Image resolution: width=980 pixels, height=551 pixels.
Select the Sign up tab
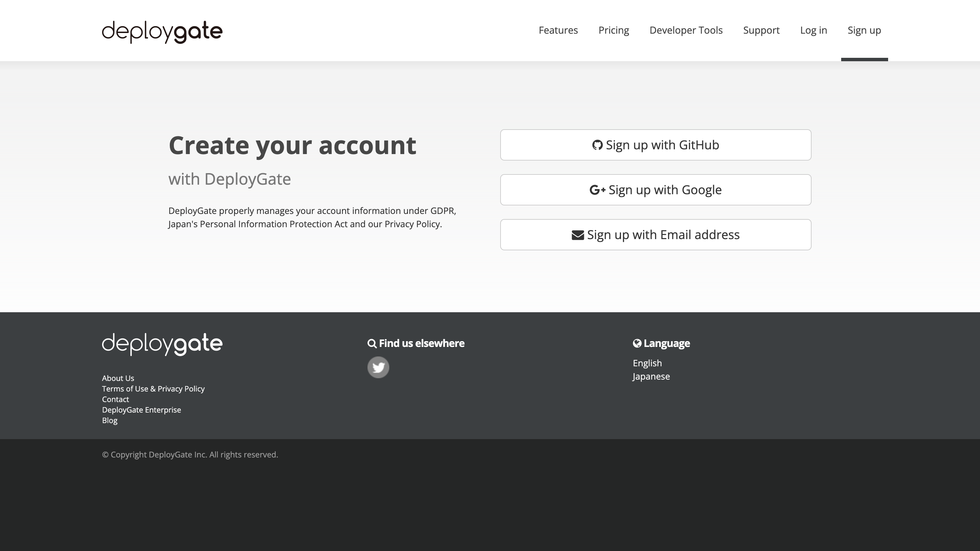(864, 30)
